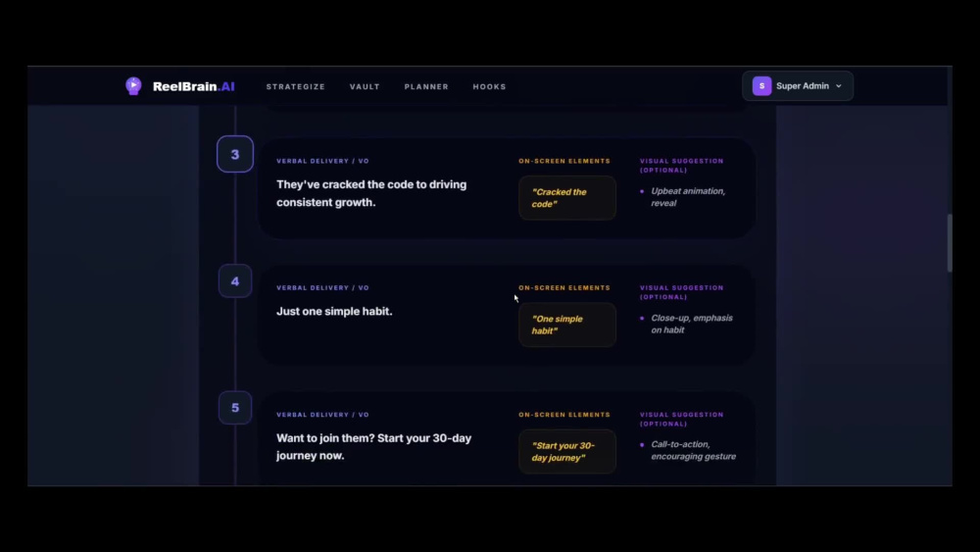Click the "Cracked the code" on-screen element chip

[566, 197]
